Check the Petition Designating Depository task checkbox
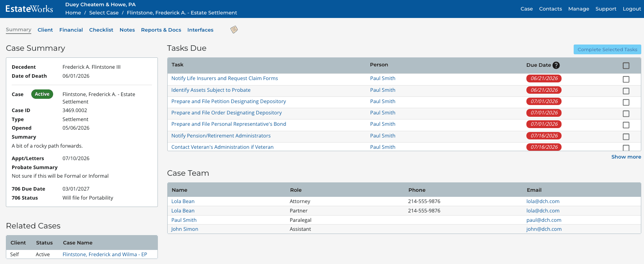The width and height of the screenshot is (644, 264). pyautogui.click(x=626, y=102)
